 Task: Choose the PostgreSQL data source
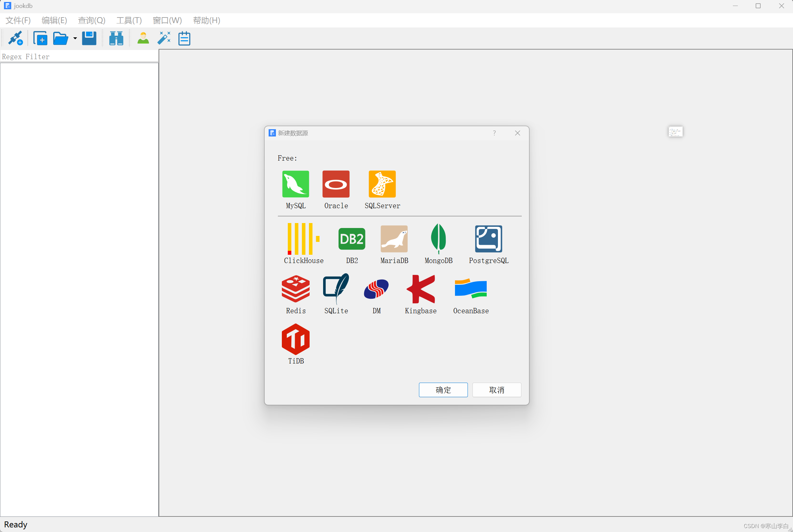coord(488,239)
